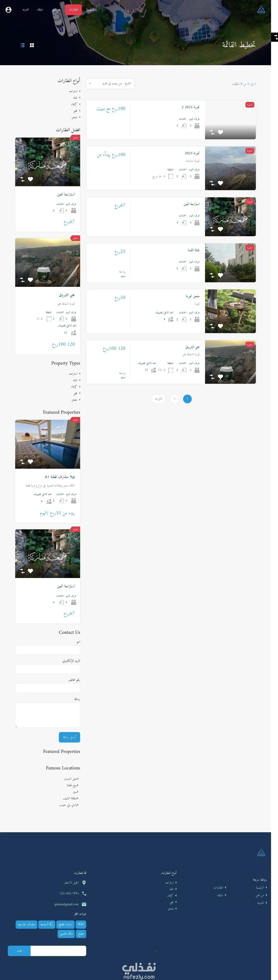Submit the contact form send message button

[69, 737]
